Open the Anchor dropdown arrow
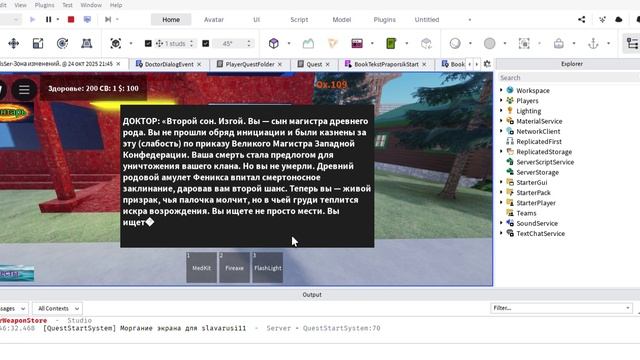Screen dimensions: 640x360 coord(609,43)
